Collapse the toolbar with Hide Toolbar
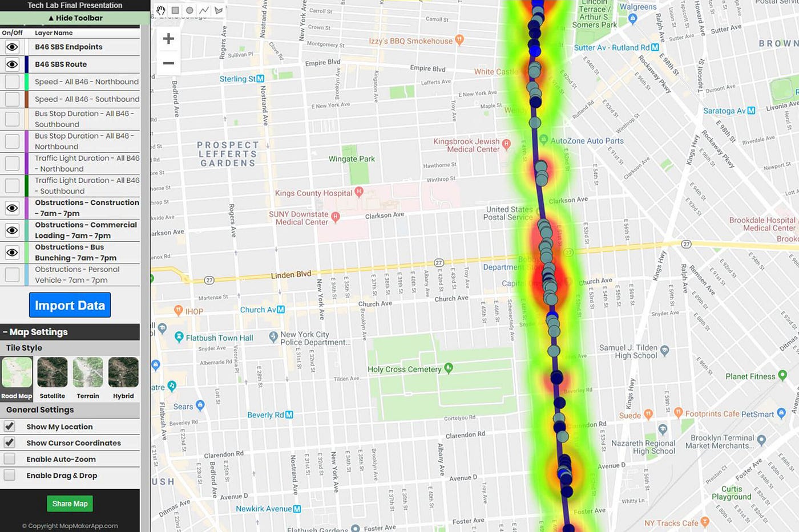This screenshot has width=799, height=532. point(75,18)
